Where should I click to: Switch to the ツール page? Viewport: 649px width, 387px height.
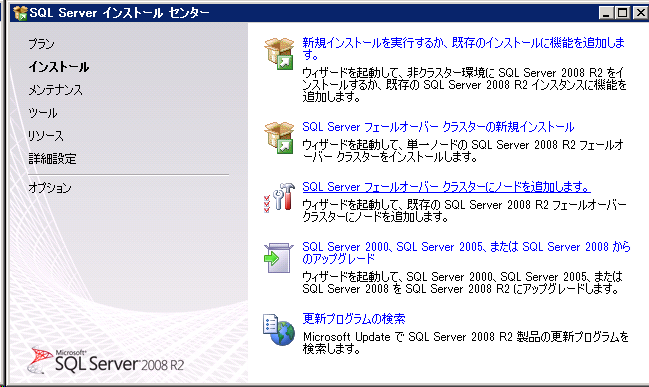coord(43,113)
